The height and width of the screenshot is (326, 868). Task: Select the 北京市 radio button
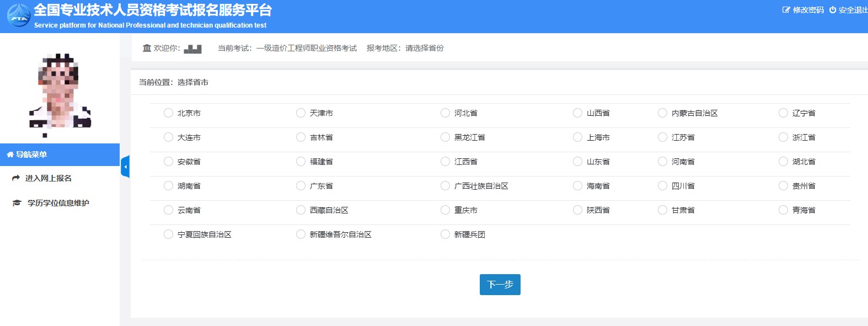(x=168, y=113)
